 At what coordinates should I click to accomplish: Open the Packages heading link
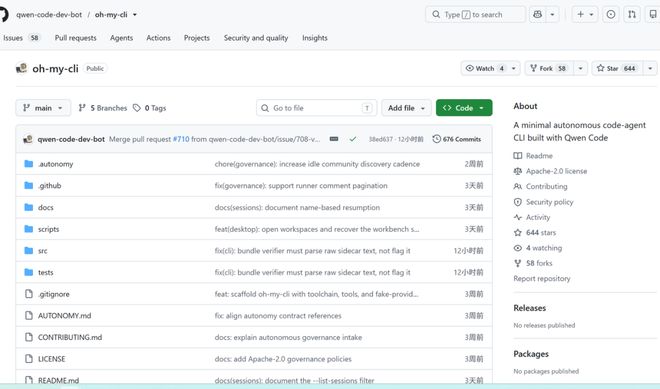tap(531, 354)
